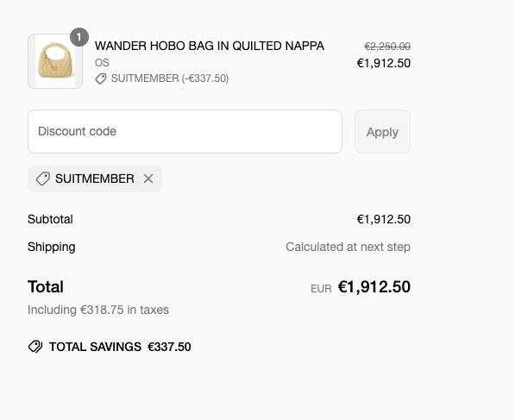Viewport: 515px width, 420px height.
Task: Open the Wander Hobo bag thumbnail
Action: [x=55, y=61]
